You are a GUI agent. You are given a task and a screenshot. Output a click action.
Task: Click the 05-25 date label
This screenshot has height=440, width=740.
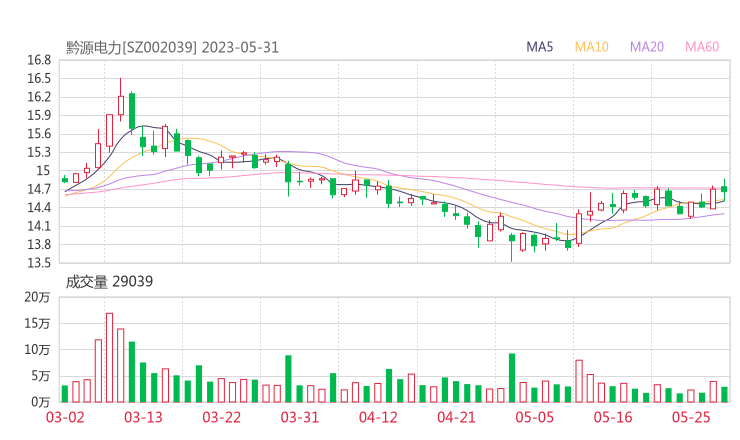(x=691, y=417)
